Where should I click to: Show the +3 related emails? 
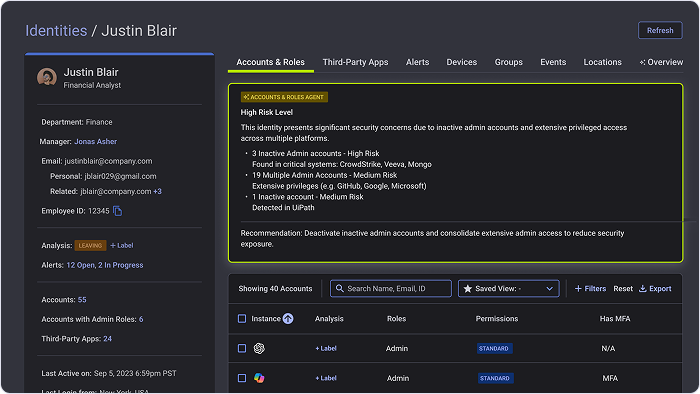click(x=158, y=191)
